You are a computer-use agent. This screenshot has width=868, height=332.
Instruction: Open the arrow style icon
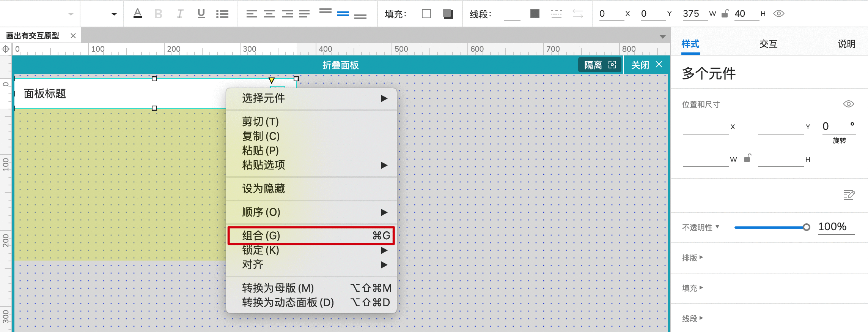[x=578, y=14]
